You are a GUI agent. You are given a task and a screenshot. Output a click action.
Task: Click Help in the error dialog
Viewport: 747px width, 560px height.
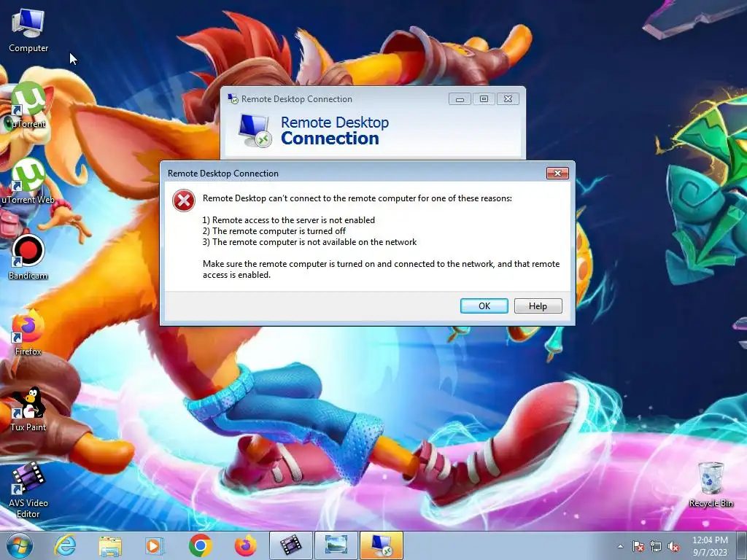click(538, 306)
